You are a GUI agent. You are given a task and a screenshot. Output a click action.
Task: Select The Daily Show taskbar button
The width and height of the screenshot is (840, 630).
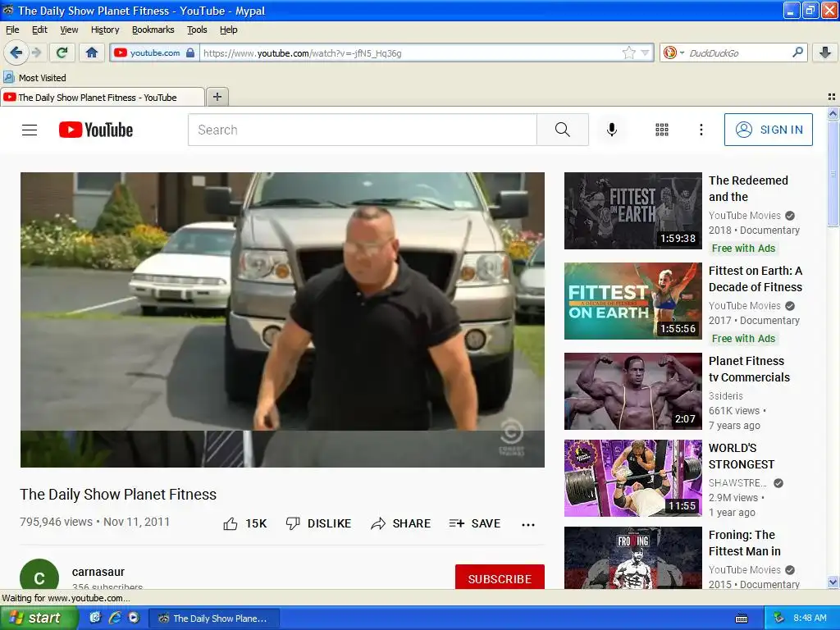[x=214, y=619]
